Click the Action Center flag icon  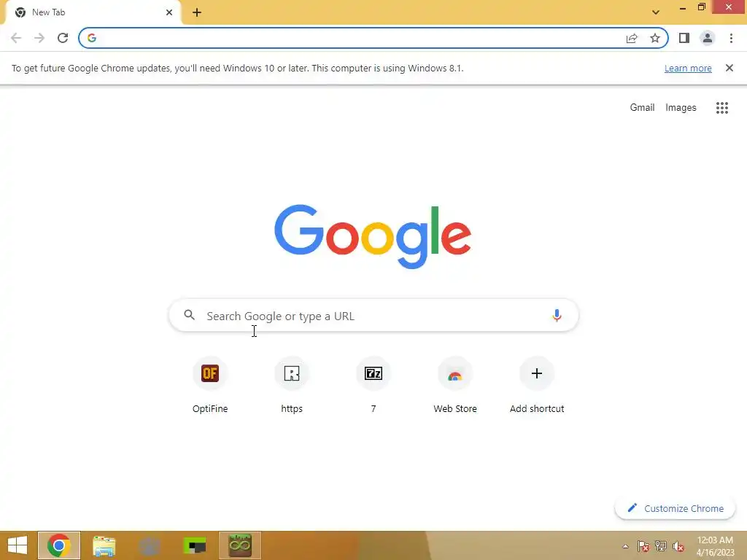click(643, 546)
